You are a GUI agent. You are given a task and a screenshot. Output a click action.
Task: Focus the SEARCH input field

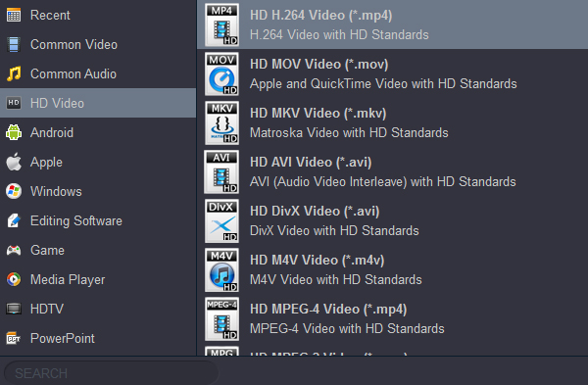point(111,373)
